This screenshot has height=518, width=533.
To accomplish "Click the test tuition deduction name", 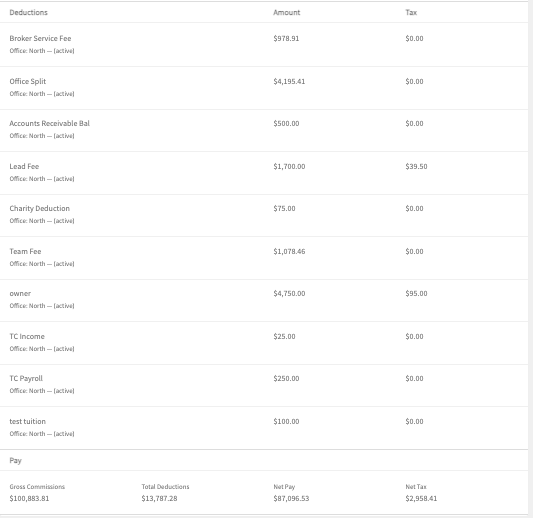I will coord(28,421).
